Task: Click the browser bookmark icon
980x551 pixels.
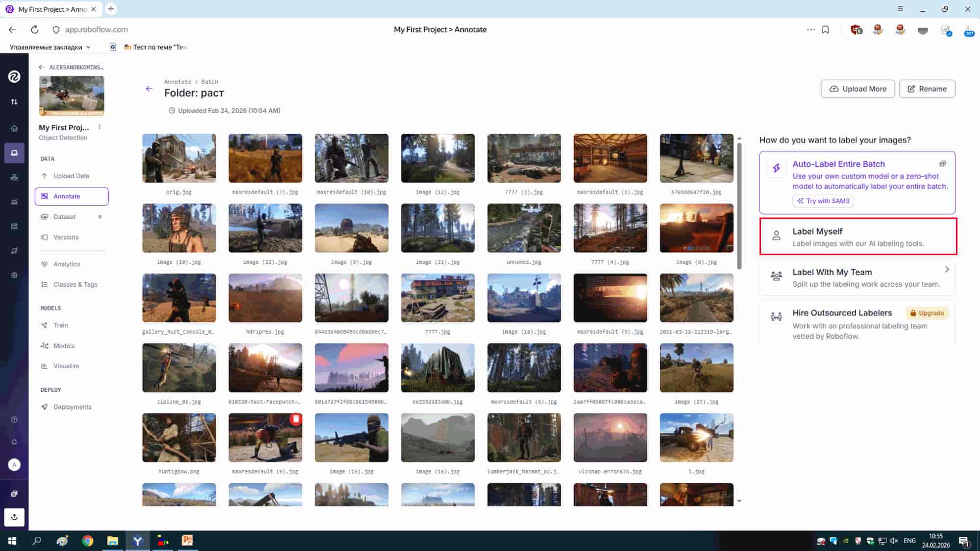Action: [x=825, y=30]
